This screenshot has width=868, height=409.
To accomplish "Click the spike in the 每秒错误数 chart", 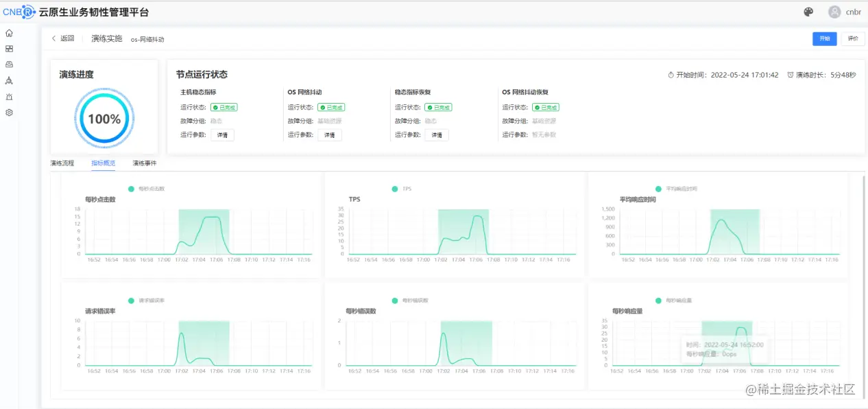I will (443, 334).
